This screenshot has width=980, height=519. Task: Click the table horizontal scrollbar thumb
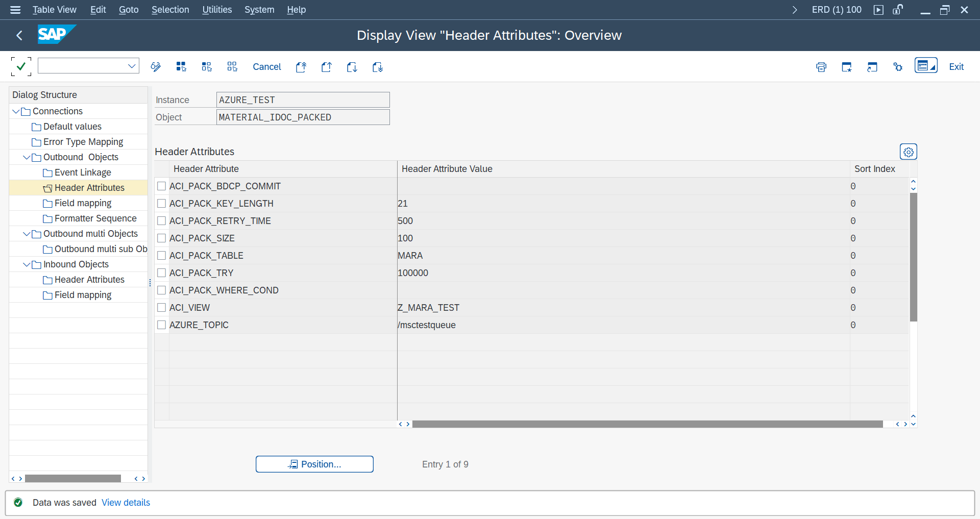[648, 424]
